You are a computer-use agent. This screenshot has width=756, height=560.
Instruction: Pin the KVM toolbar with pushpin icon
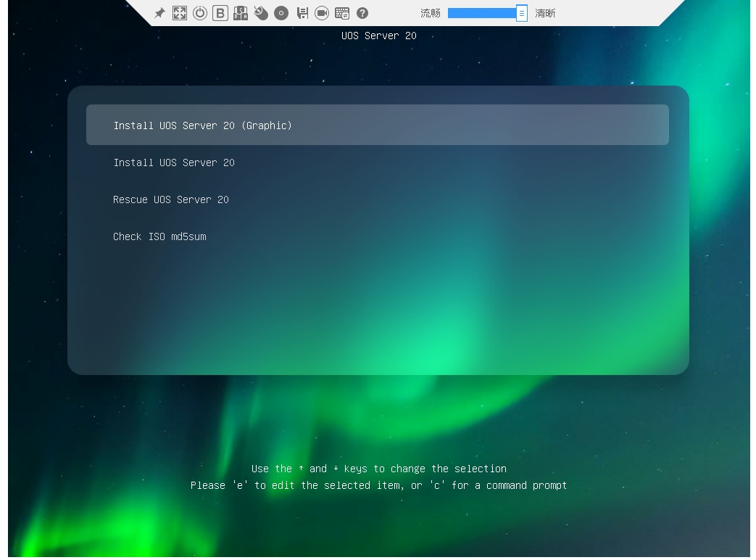click(159, 13)
